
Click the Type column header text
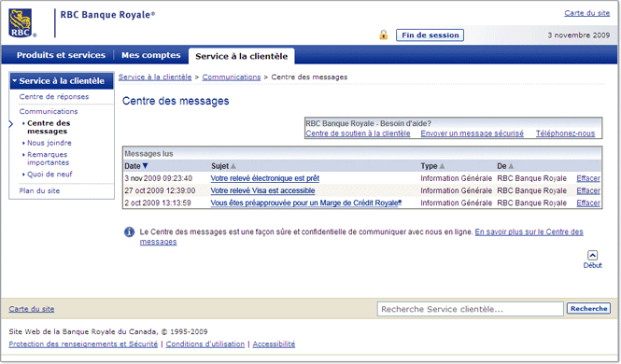click(429, 166)
